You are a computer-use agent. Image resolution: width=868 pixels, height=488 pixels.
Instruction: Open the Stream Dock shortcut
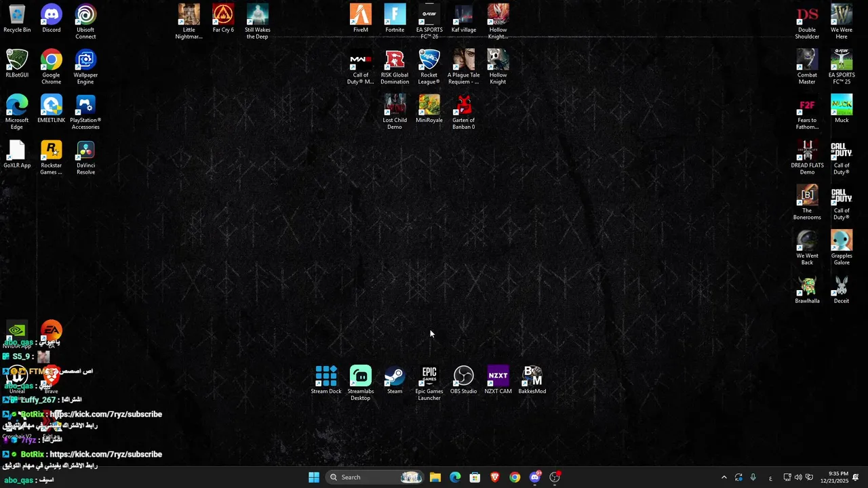coord(326,380)
